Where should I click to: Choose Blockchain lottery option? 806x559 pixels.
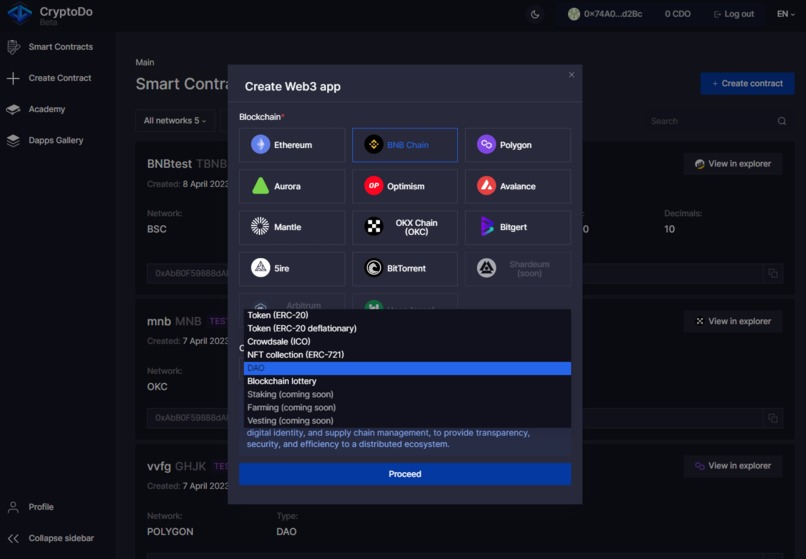pos(407,381)
